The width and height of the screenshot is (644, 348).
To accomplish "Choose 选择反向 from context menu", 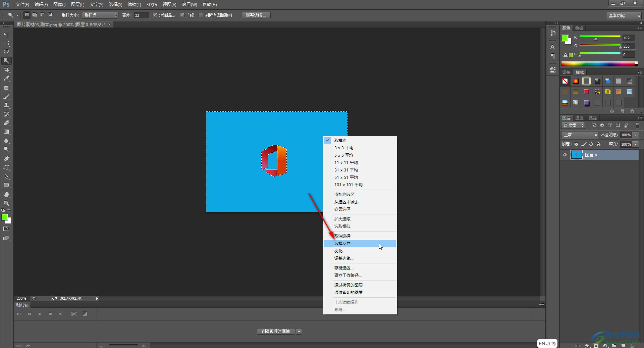I will point(360,244).
